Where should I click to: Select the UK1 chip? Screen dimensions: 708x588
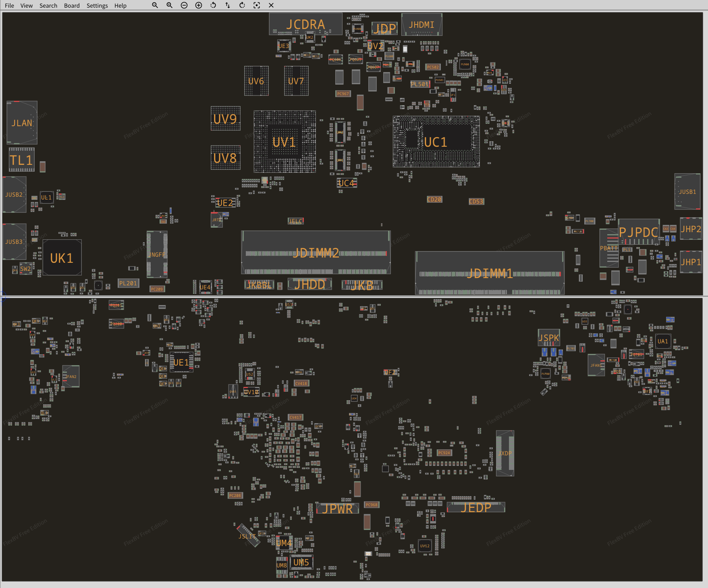tap(62, 258)
